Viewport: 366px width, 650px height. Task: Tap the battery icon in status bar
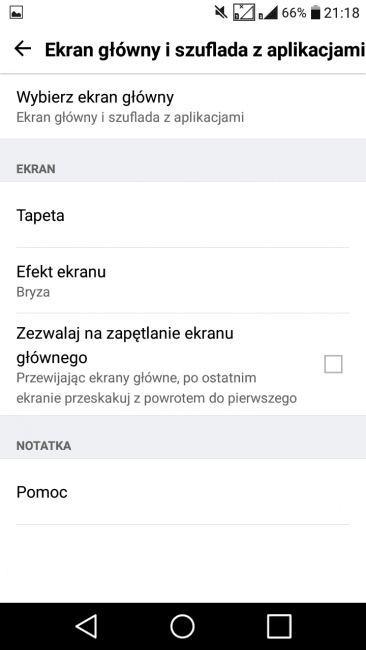pos(316,13)
